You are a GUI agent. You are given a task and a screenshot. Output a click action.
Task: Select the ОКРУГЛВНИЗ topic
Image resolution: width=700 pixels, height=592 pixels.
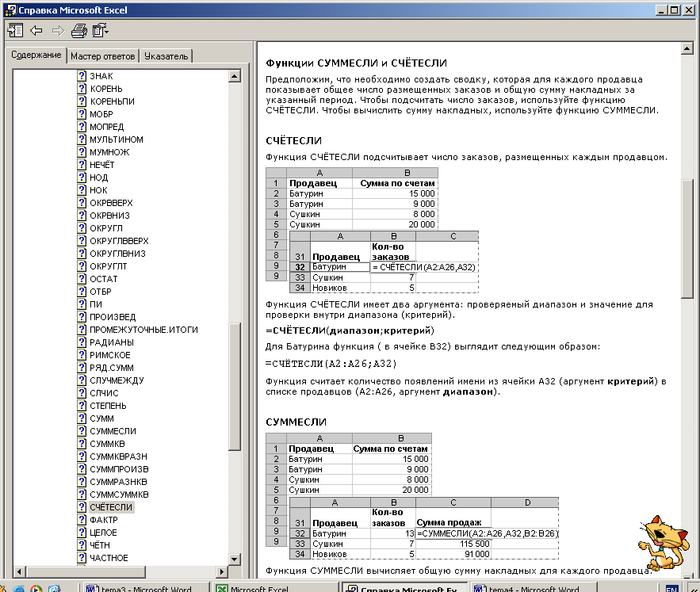coord(118,254)
